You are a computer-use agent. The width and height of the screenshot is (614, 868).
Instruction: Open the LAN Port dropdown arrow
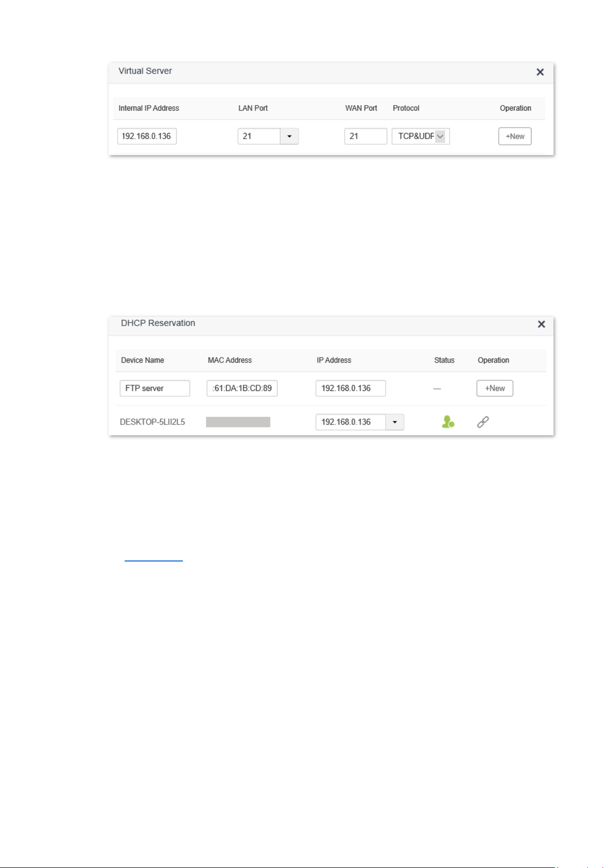pyautogui.click(x=289, y=137)
